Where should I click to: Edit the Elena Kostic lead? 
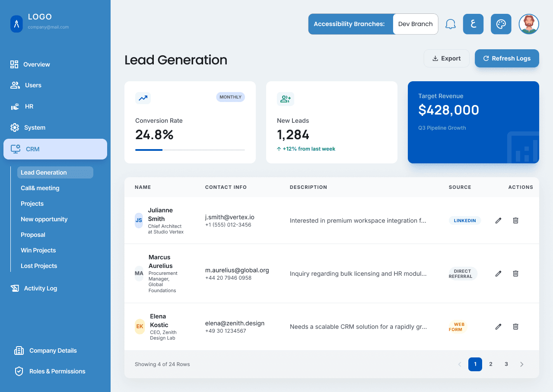click(498, 327)
